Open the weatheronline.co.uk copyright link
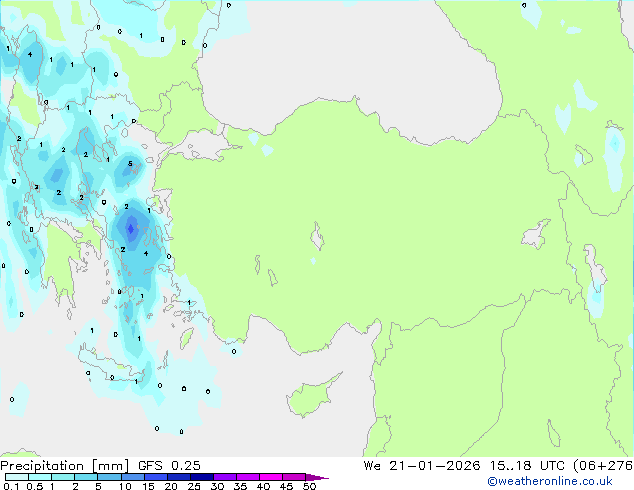The height and width of the screenshot is (490, 634). coord(550,481)
